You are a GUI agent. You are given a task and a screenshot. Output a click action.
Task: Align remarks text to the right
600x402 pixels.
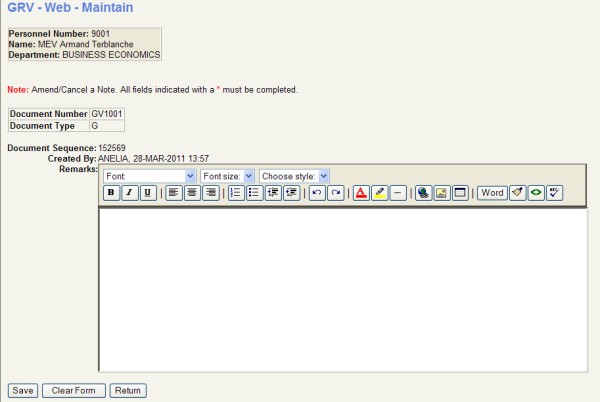tap(210, 193)
